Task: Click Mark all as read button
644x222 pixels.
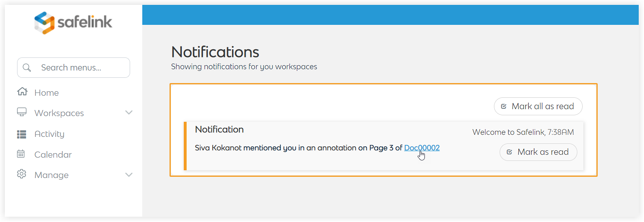Action: [538, 106]
